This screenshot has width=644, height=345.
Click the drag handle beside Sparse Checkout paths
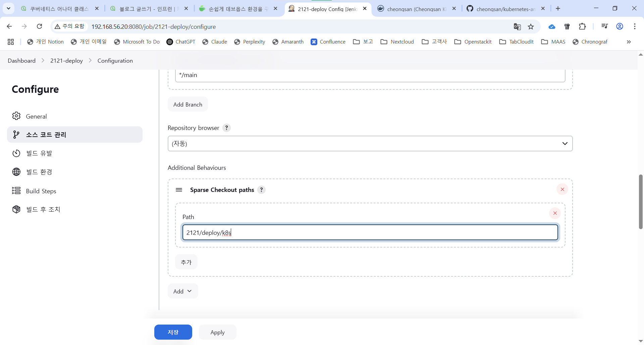coord(179,190)
